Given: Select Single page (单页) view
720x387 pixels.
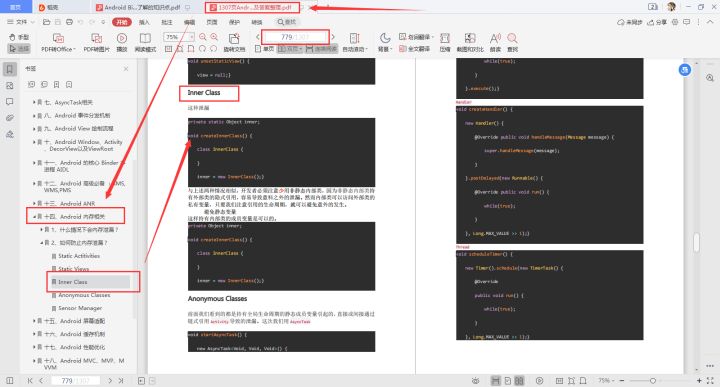Looking at the screenshot, I should pos(264,49).
